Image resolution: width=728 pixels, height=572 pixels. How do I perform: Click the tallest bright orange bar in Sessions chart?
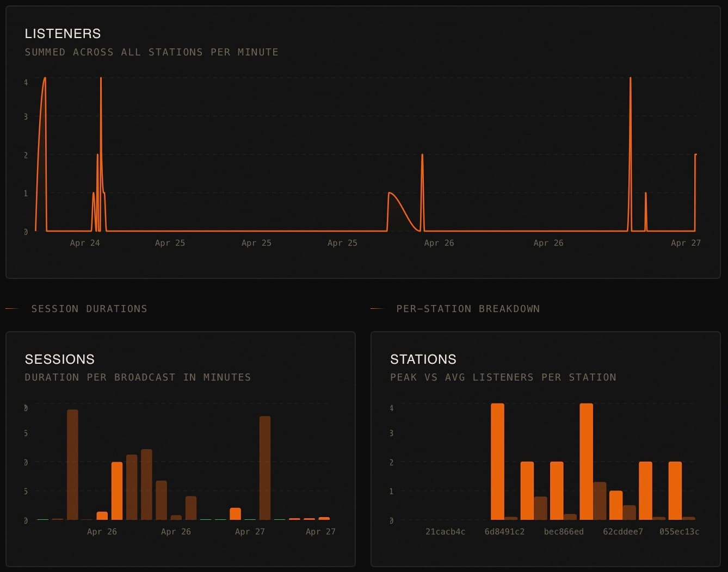click(x=117, y=491)
